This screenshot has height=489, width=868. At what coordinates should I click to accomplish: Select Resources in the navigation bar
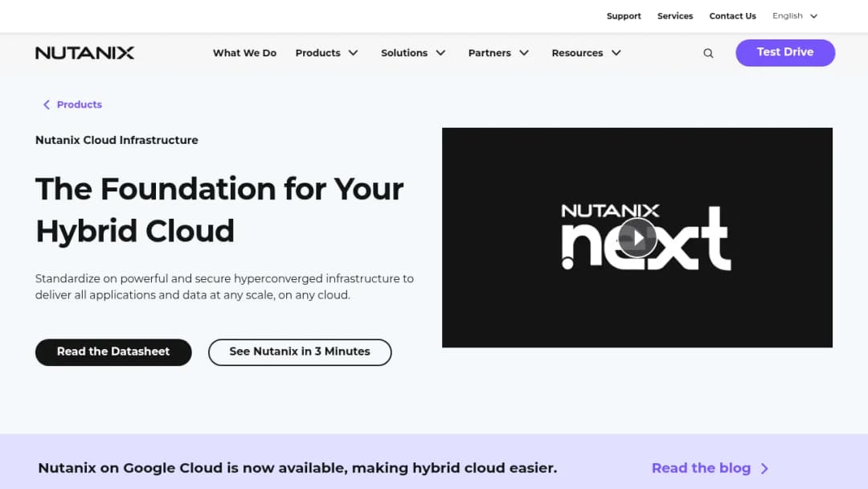[x=577, y=53]
